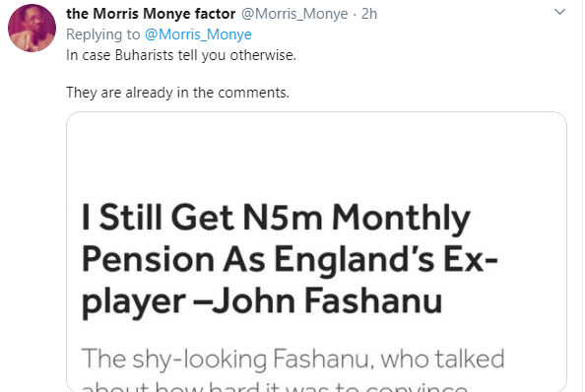Open the cut-off text at the card bottom
The image size is (585, 392).
click(274, 386)
